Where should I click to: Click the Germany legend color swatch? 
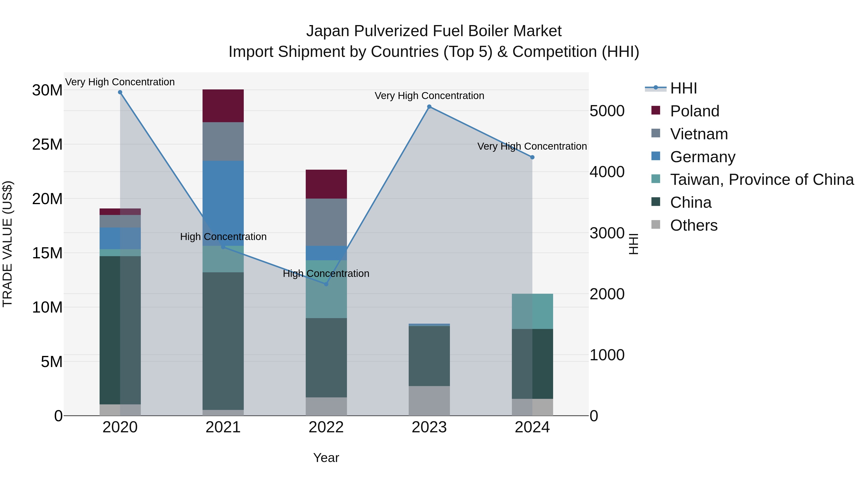656,156
